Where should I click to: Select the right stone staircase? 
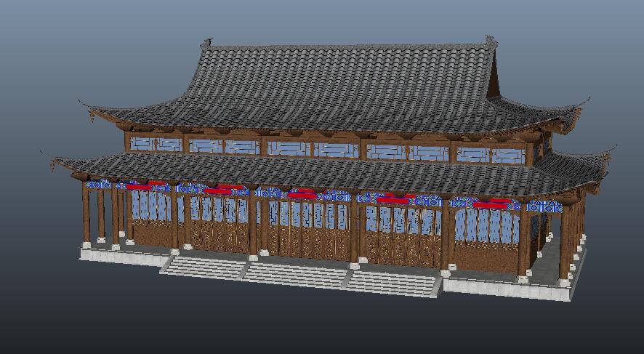tap(393, 282)
